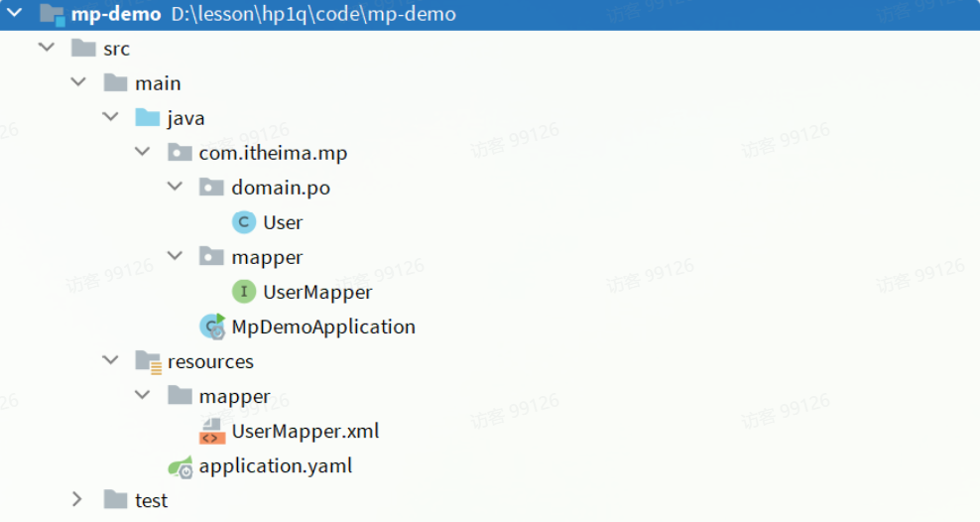Viewport: 980px width, 522px height.
Task: Collapse the java source folder
Action: click(111, 116)
